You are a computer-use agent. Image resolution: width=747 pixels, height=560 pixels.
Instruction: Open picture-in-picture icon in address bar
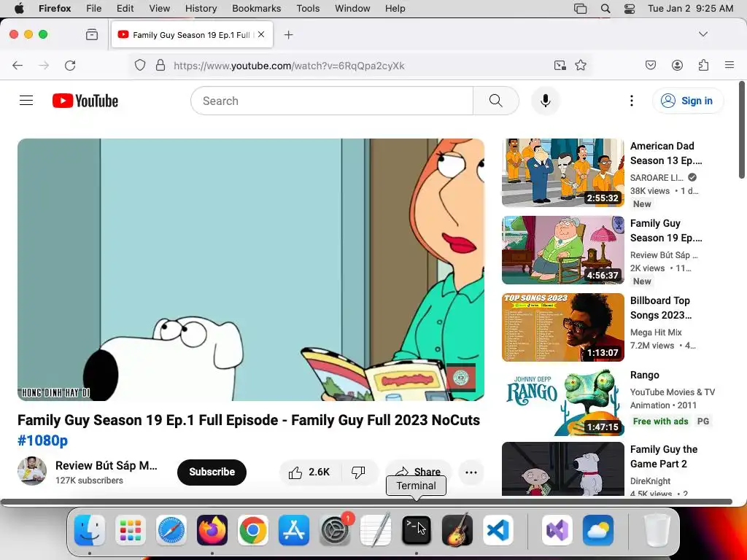[x=560, y=65]
